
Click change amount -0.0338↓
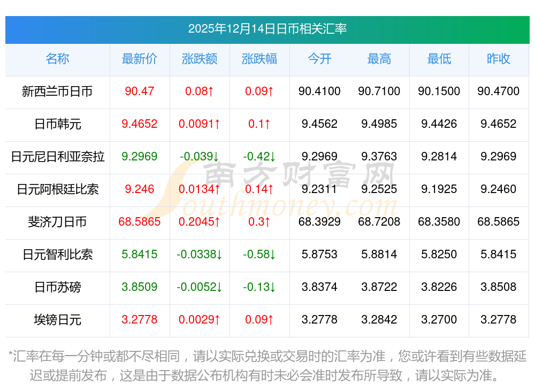[x=199, y=254]
